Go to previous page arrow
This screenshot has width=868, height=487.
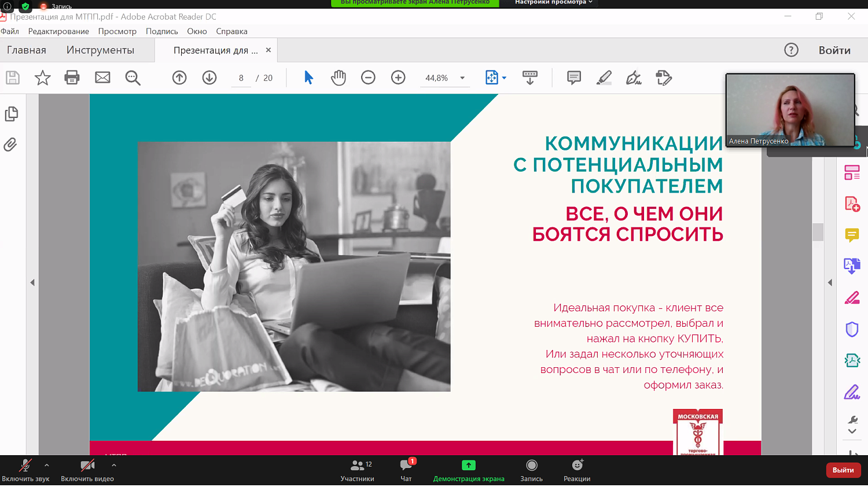coord(179,78)
